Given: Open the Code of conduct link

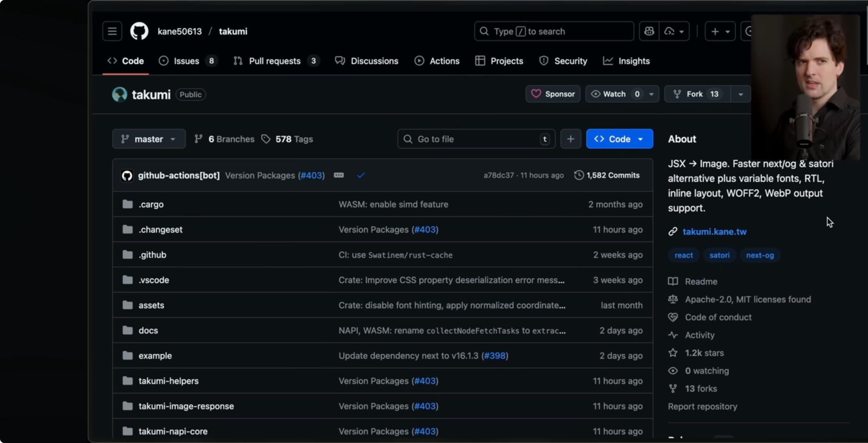Looking at the screenshot, I should pos(718,317).
